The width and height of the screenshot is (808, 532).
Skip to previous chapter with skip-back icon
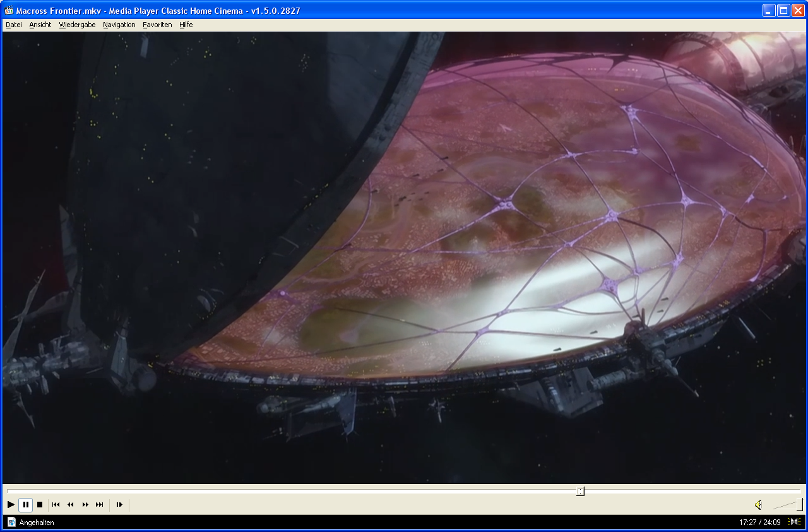tap(56, 505)
